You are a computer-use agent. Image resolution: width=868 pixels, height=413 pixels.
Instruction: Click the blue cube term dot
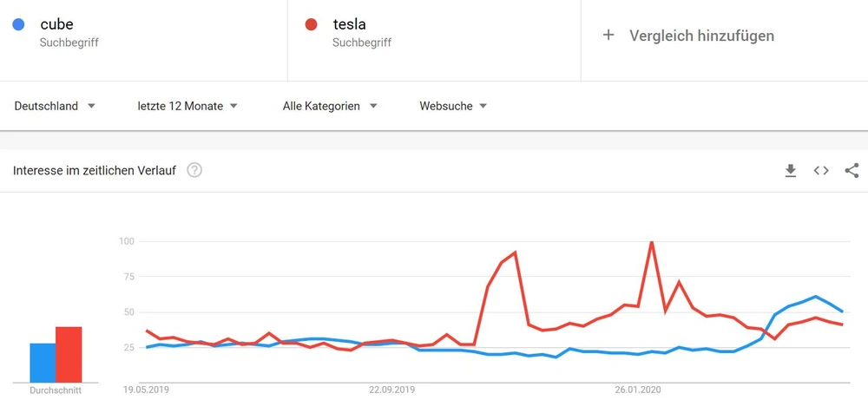[18, 25]
